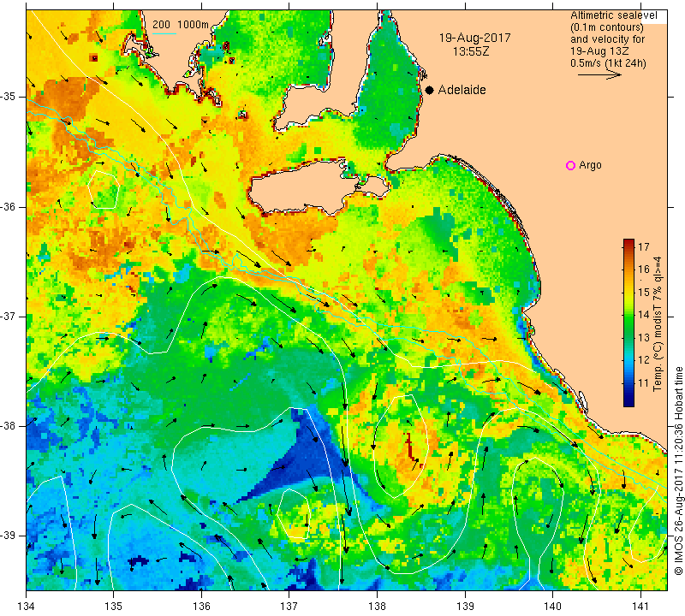
Task: Click the IMOS copyright timestamp text
Action: (678, 471)
